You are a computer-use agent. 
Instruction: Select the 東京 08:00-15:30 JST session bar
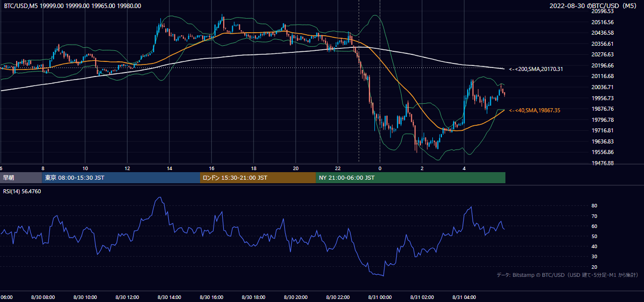(x=121, y=178)
